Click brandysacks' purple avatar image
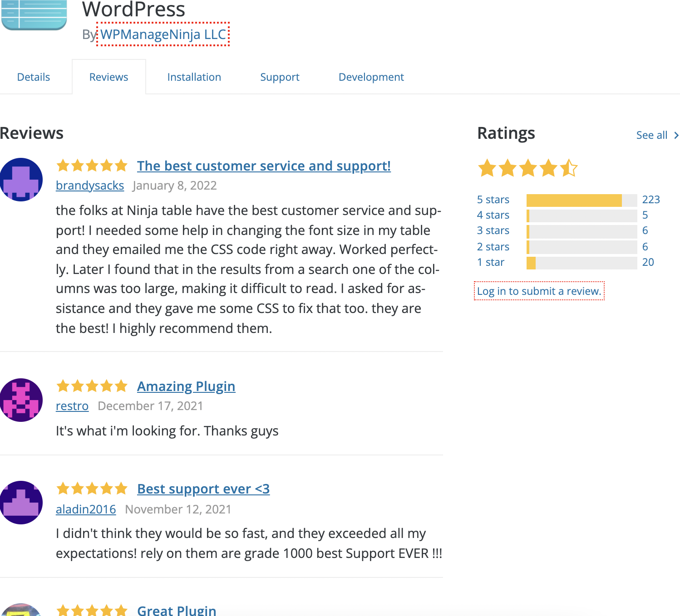The image size is (680, 616). [21, 180]
